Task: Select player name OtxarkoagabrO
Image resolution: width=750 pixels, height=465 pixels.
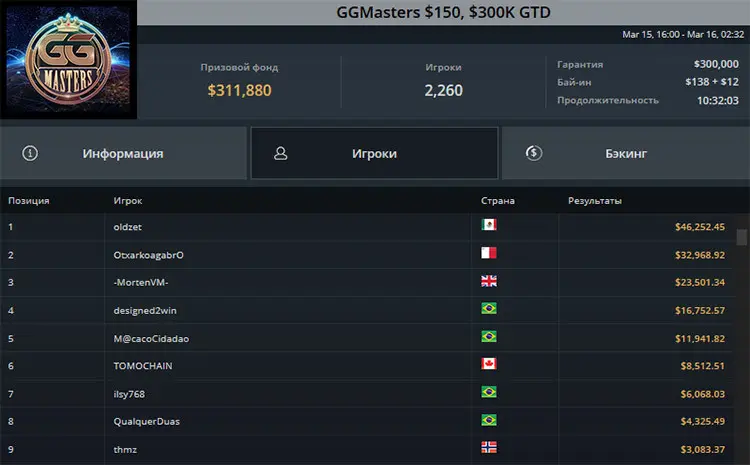Action: click(148, 255)
